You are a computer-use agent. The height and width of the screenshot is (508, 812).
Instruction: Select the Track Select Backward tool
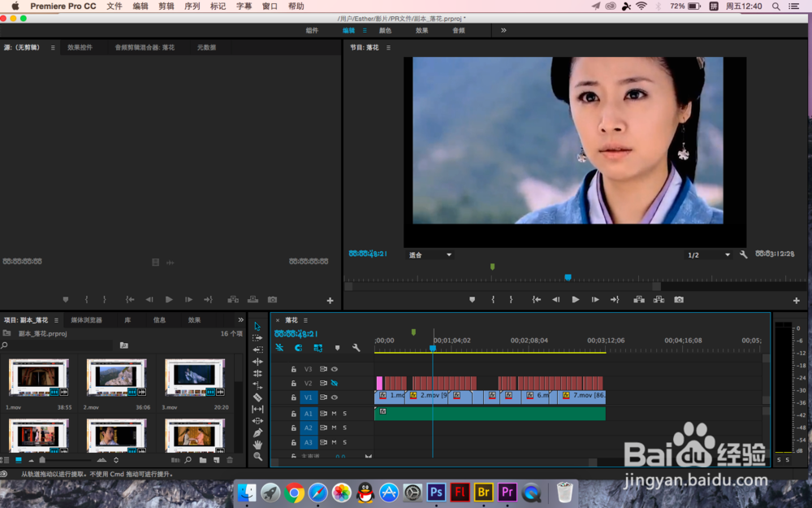coord(257,350)
